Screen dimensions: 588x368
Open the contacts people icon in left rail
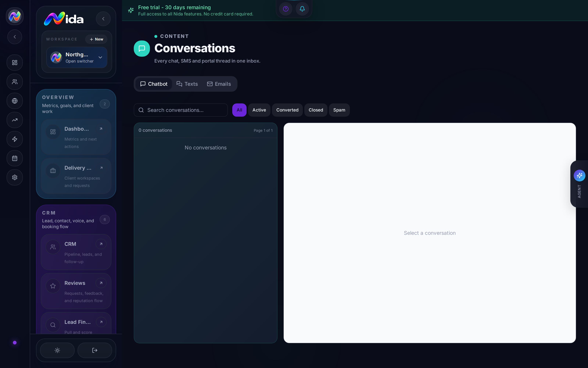[15, 82]
